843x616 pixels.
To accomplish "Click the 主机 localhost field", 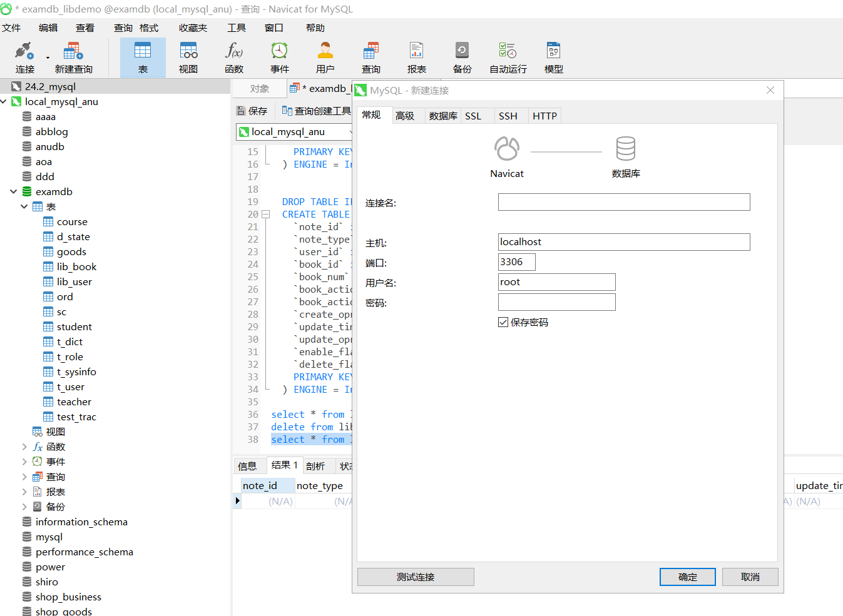I will click(x=624, y=242).
